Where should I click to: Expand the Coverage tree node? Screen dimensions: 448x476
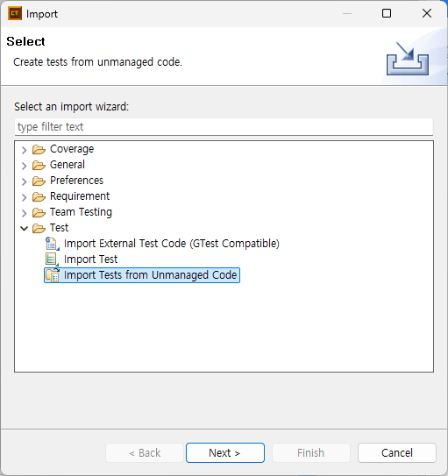pos(25,150)
